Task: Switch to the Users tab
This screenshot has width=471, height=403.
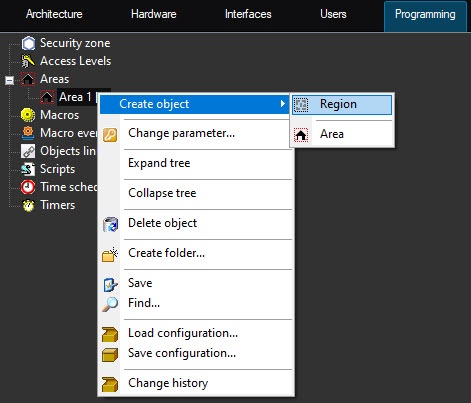Action: pos(333,14)
